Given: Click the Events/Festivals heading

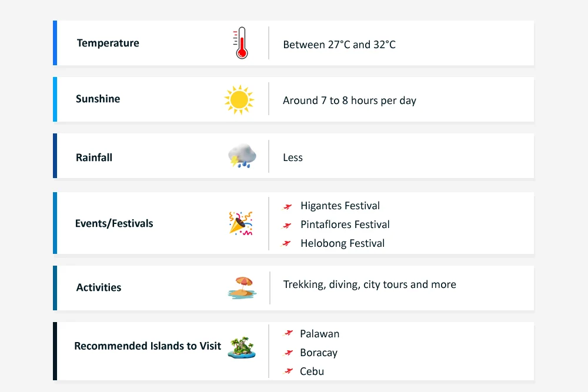Looking at the screenshot, I should 114,223.
